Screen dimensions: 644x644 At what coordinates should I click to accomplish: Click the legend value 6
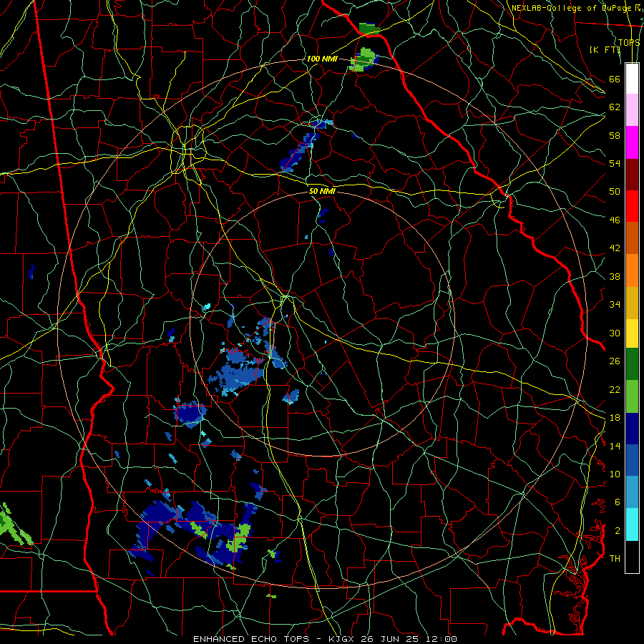[617, 502]
